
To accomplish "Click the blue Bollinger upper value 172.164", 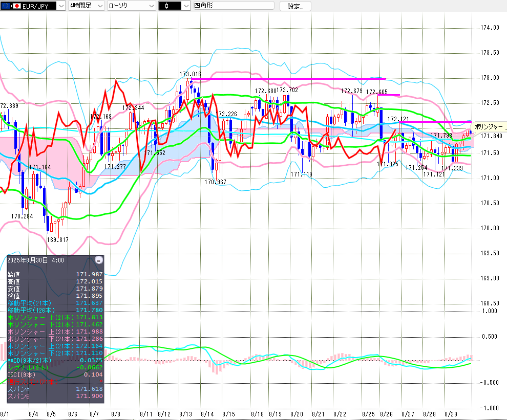I will click(89, 346).
